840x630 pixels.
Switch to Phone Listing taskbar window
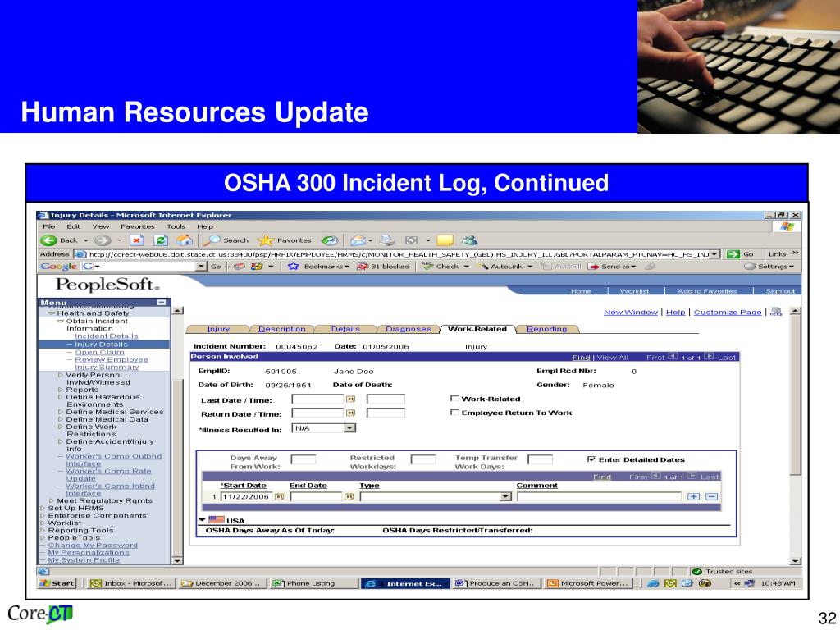(313, 583)
